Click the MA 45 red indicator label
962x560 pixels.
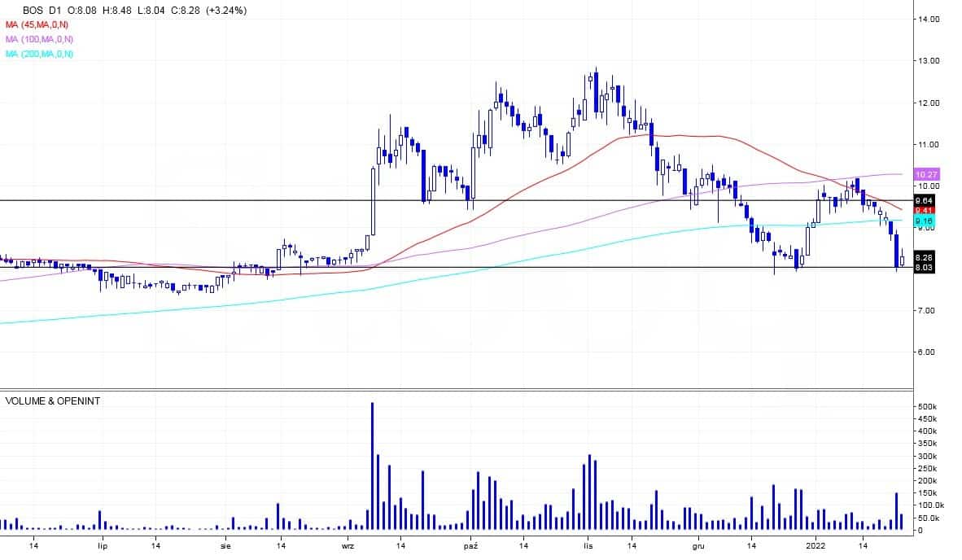pos(39,25)
